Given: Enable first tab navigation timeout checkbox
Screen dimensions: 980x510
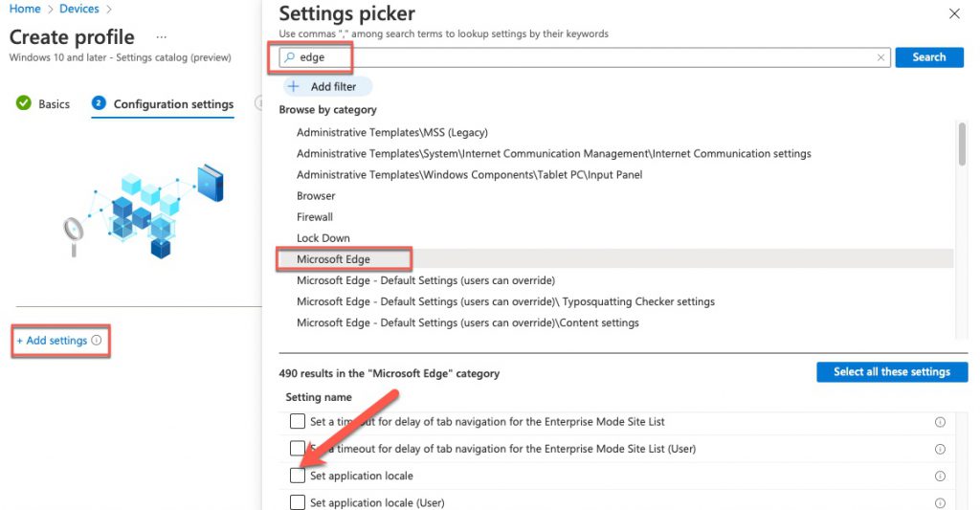Looking at the screenshot, I should coord(298,421).
